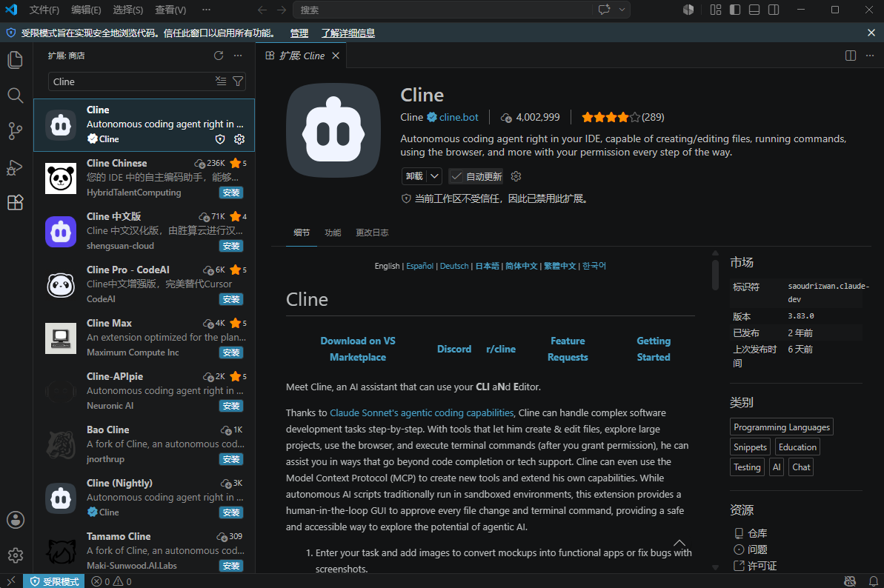Open the Getting Started link
This screenshot has width=884, height=588.
(654, 349)
